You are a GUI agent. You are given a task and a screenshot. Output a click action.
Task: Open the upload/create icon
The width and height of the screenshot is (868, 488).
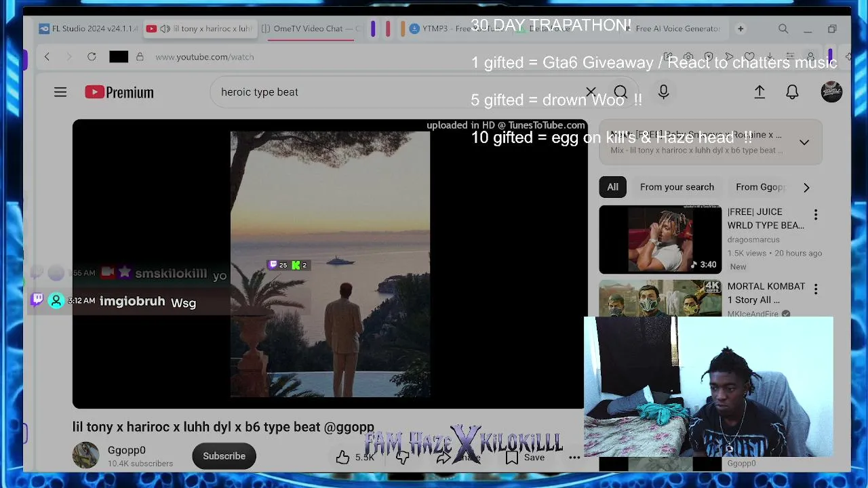[x=759, y=92]
